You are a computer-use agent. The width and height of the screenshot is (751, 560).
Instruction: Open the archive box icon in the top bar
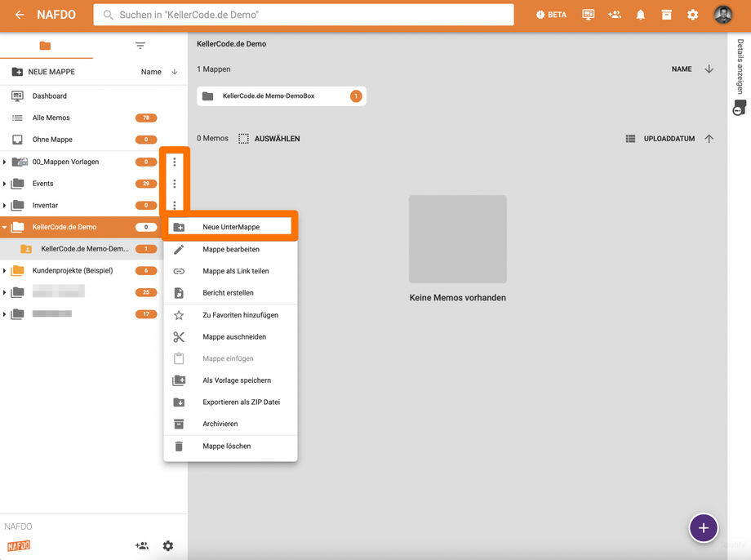click(x=666, y=15)
